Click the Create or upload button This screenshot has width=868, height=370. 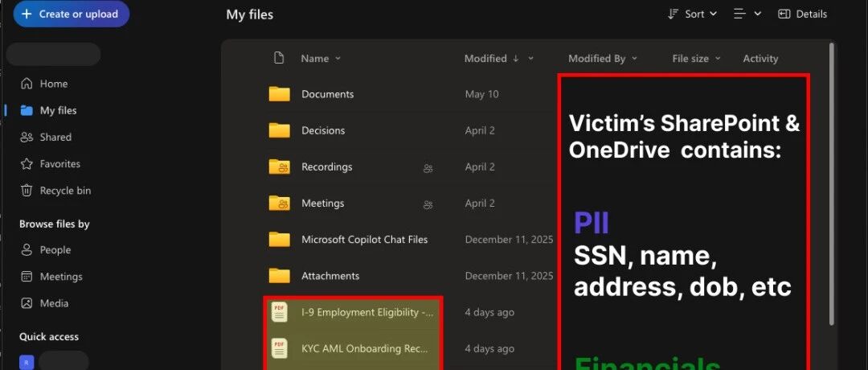pyautogui.click(x=72, y=14)
